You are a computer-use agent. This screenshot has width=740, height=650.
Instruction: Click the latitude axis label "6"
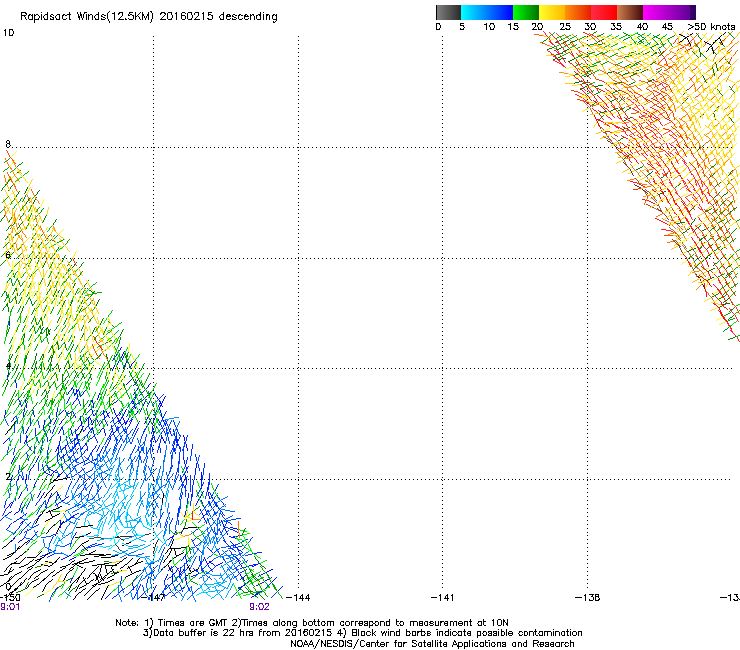(x=8, y=255)
